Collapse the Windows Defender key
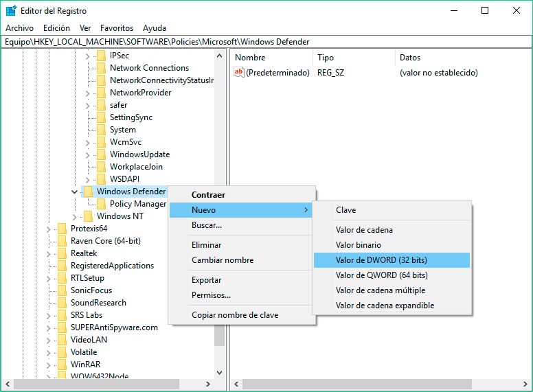This screenshot has width=533, height=392. point(74,192)
